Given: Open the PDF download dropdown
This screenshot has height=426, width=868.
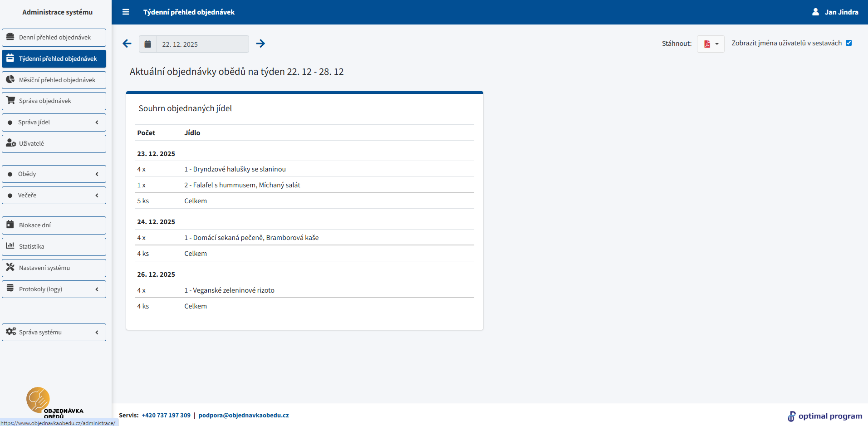Looking at the screenshot, I should (x=711, y=44).
